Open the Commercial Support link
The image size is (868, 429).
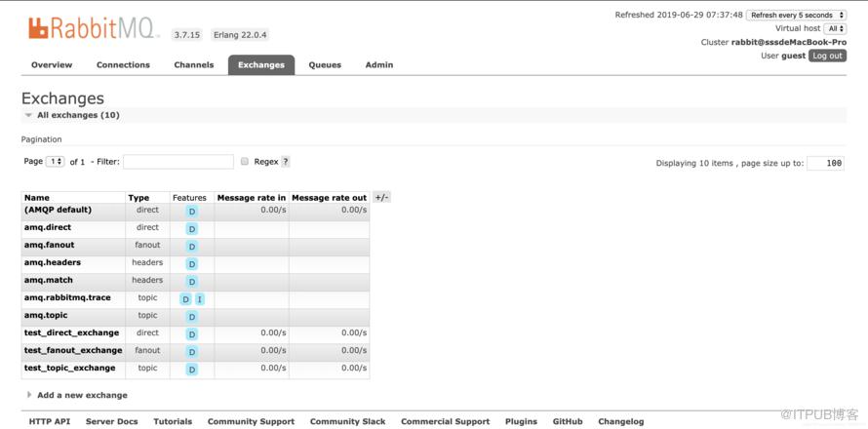pos(445,422)
